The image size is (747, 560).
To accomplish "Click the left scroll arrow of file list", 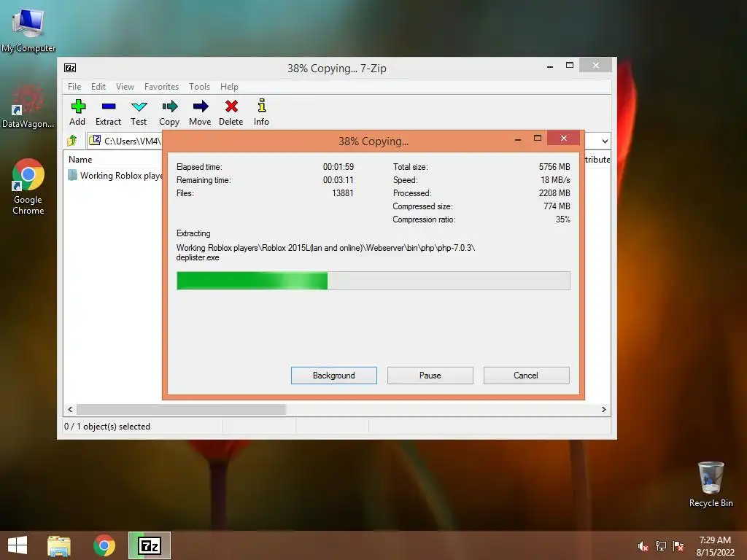I will tap(70, 409).
